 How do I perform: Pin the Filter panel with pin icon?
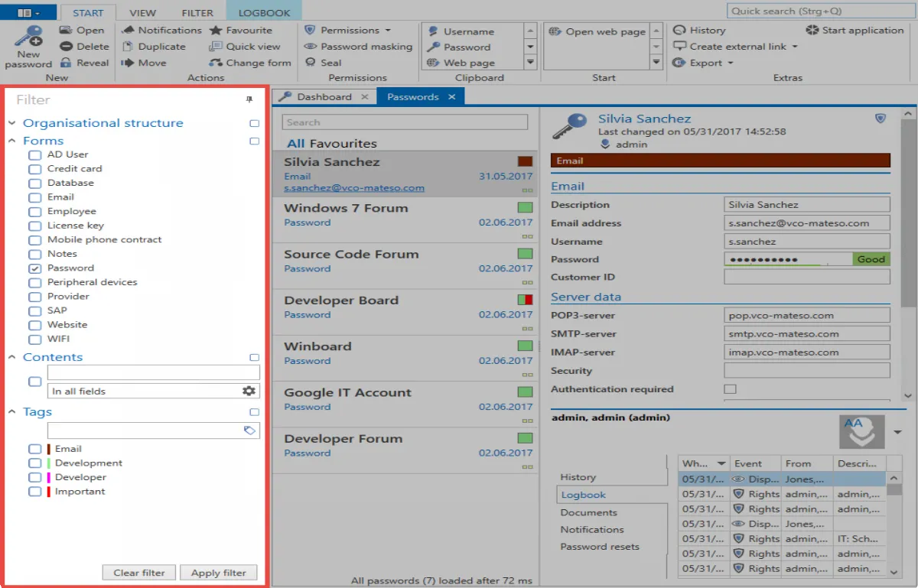249,100
